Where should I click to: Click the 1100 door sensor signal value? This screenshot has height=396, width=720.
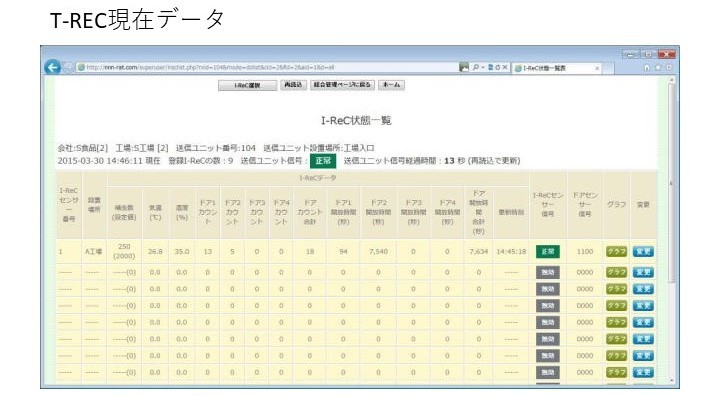pos(585,252)
